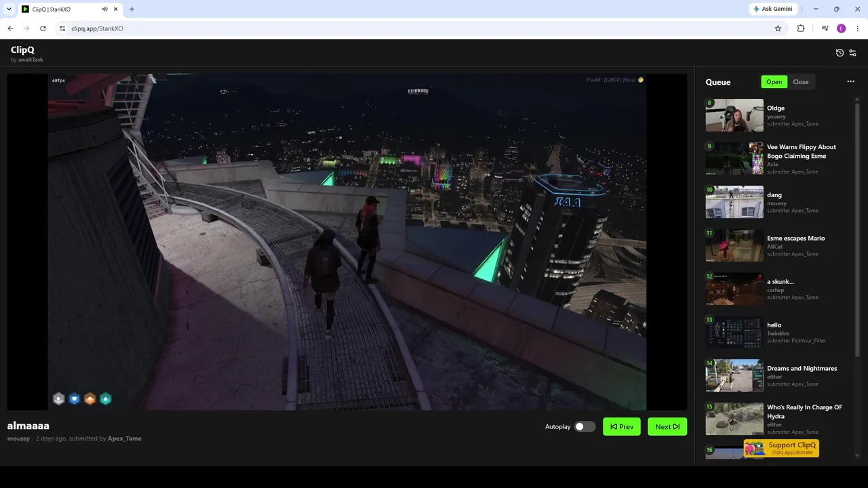
Task: Click streamer name 'cariwp' in queue
Action: [x=776, y=290]
